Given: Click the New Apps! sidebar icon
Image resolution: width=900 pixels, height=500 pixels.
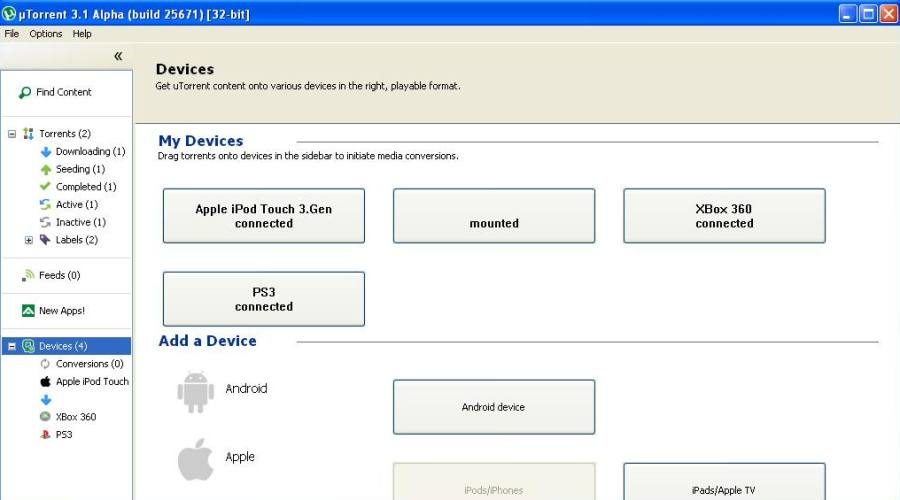Looking at the screenshot, I should pyautogui.click(x=28, y=311).
